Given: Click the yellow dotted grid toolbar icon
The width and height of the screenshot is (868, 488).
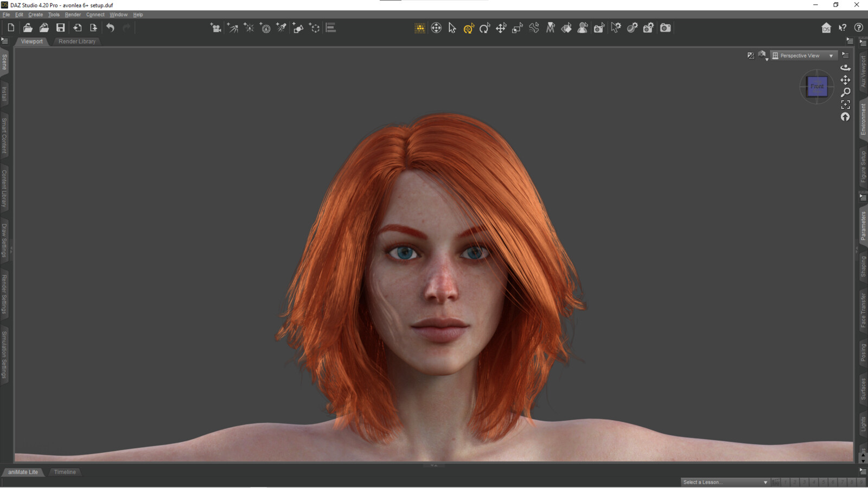Looking at the screenshot, I should tap(420, 28).
